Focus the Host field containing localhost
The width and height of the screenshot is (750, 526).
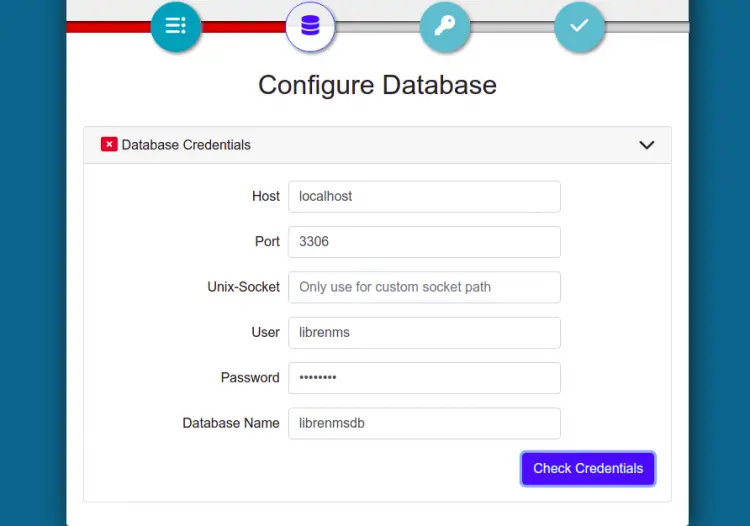tap(424, 197)
